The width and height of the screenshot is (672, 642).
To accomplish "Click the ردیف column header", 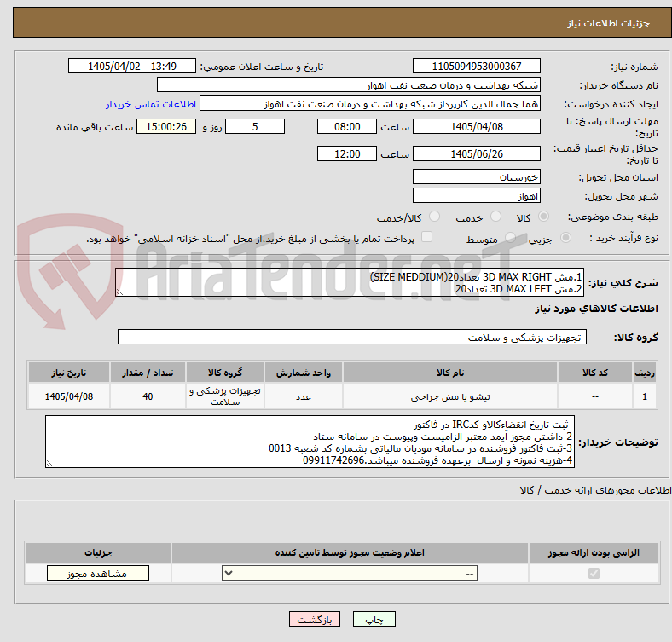I will 644,373.
